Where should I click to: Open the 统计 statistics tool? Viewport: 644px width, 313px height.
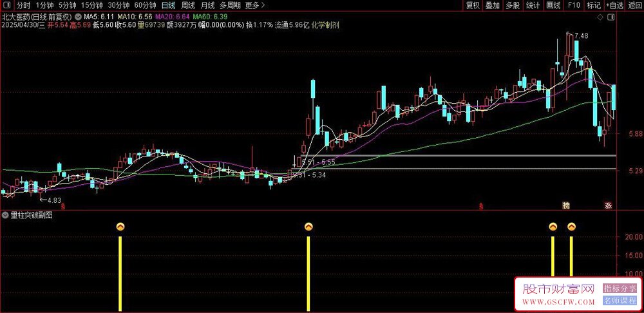coord(533,6)
